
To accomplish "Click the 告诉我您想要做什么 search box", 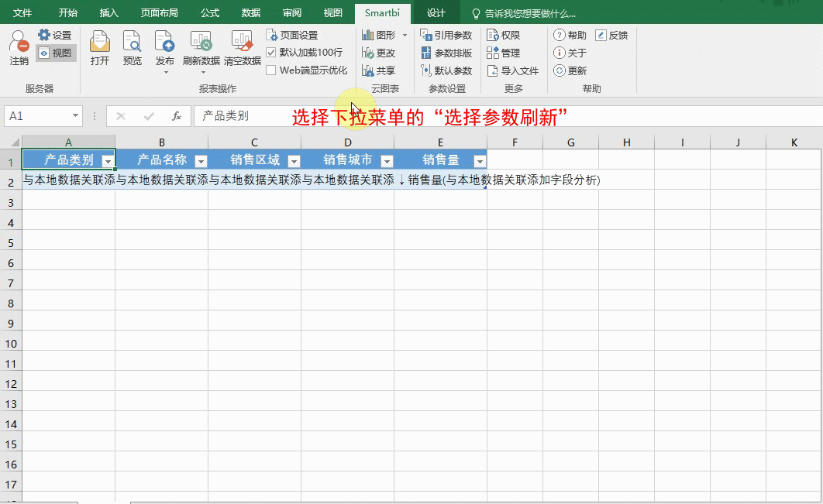I will click(x=524, y=13).
